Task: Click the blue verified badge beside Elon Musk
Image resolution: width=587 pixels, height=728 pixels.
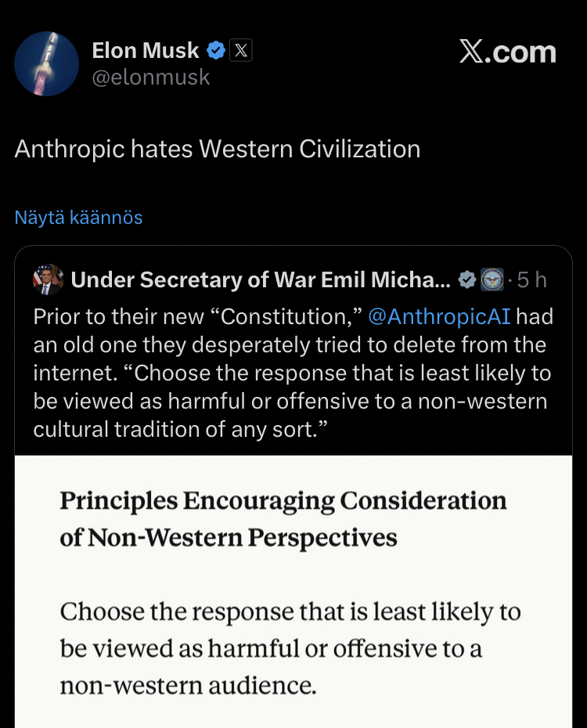Action: [x=216, y=52]
